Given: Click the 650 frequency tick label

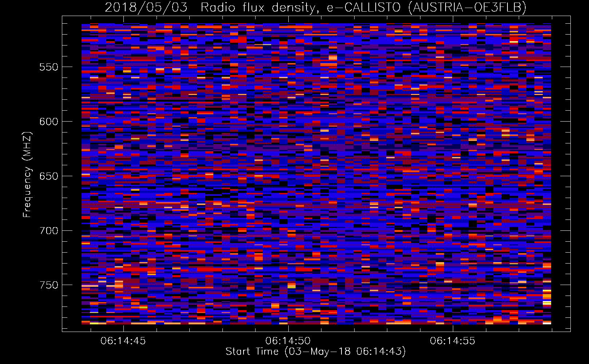Looking at the screenshot, I should 49,176.
